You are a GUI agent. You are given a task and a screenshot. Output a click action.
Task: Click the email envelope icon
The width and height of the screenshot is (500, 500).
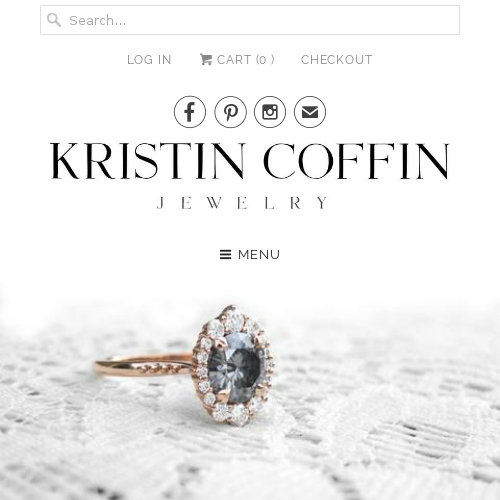310,112
